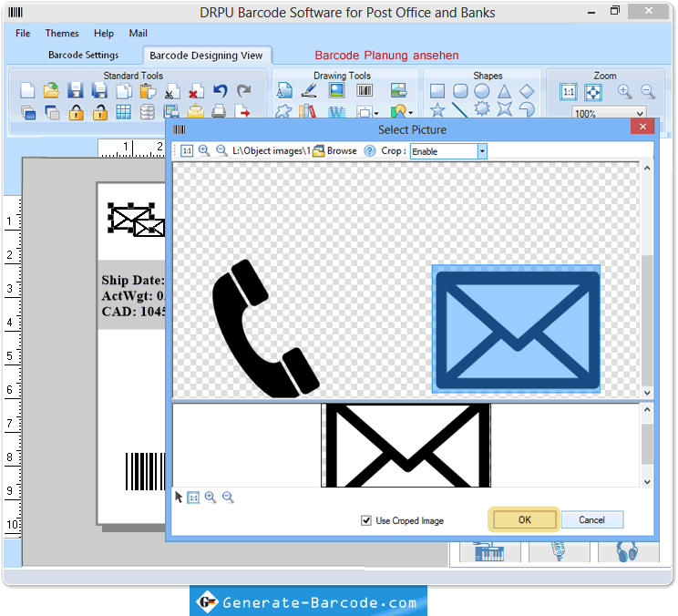
Task: Click the Print printer icon
Action: tap(219, 111)
